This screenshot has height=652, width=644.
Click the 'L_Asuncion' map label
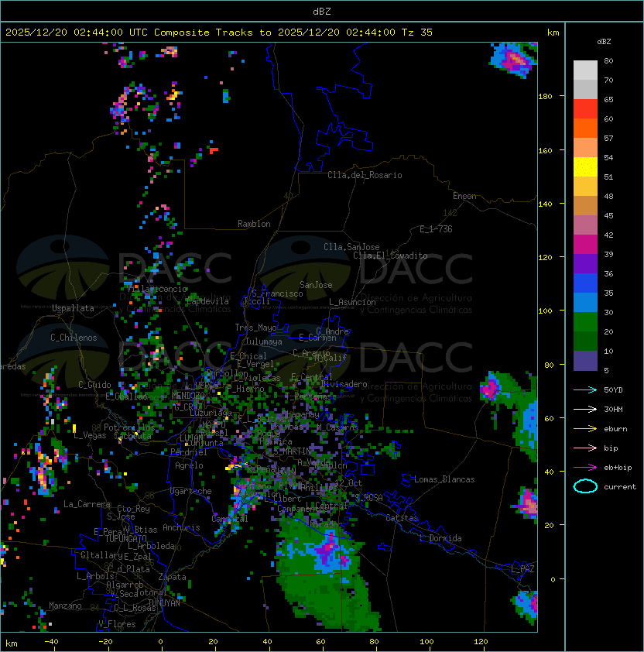(352, 302)
